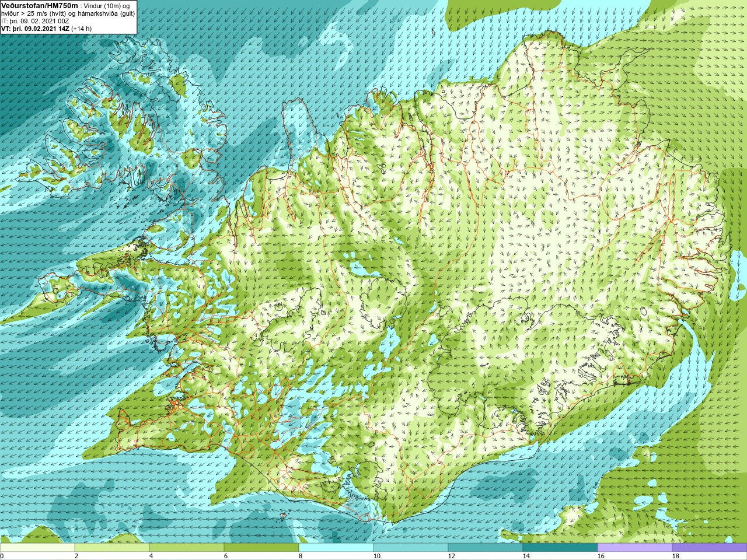Click the legend scale value '16'
The height and width of the screenshot is (560, 747).
[x=601, y=556]
